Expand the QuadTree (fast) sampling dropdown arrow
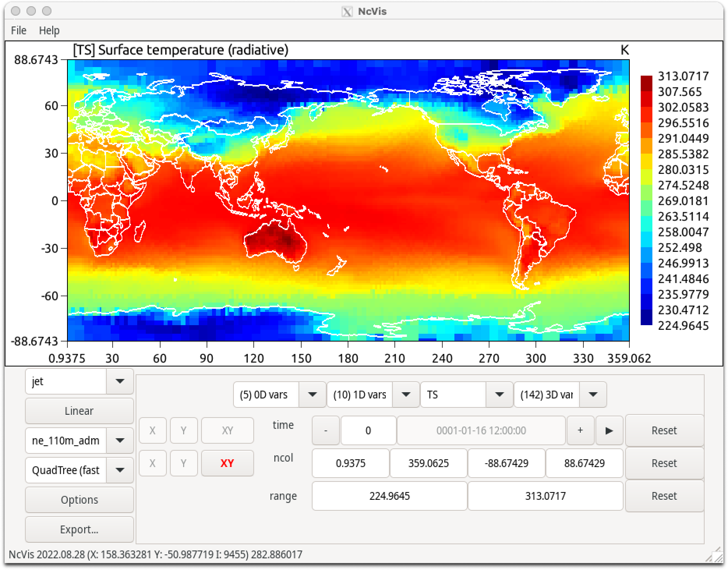 tap(120, 470)
